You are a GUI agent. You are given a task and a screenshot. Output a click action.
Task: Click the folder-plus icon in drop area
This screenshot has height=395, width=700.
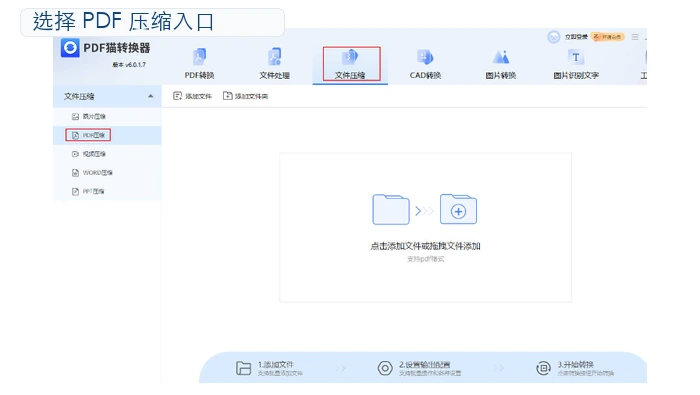pos(458,209)
